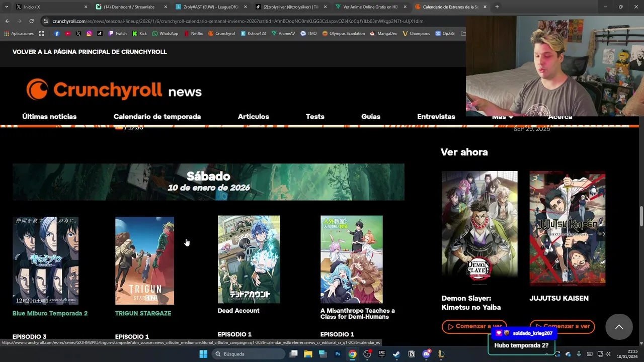Open Epic Games launcher from taskbar
This screenshot has height=362, width=644.
pyautogui.click(x=382, y=354)
